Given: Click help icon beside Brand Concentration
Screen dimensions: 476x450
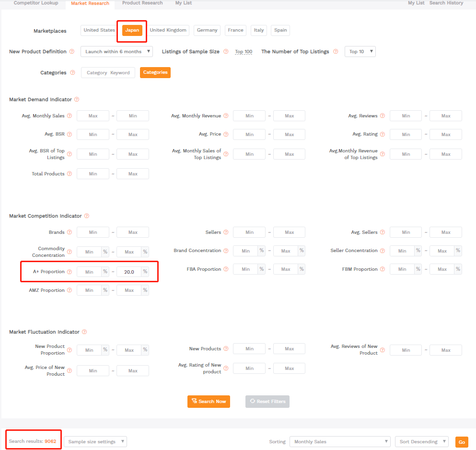Looking at the screenshot, I should pyautogui.click(x=226, y=251).
